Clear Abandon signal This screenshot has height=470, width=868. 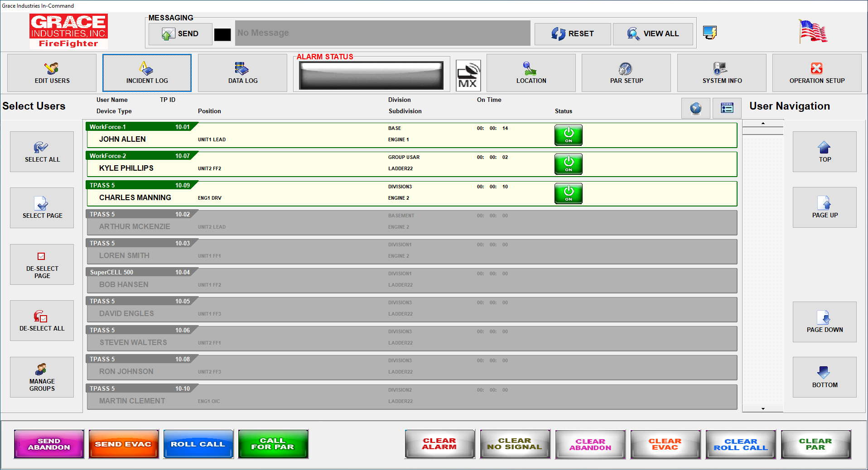590,444
